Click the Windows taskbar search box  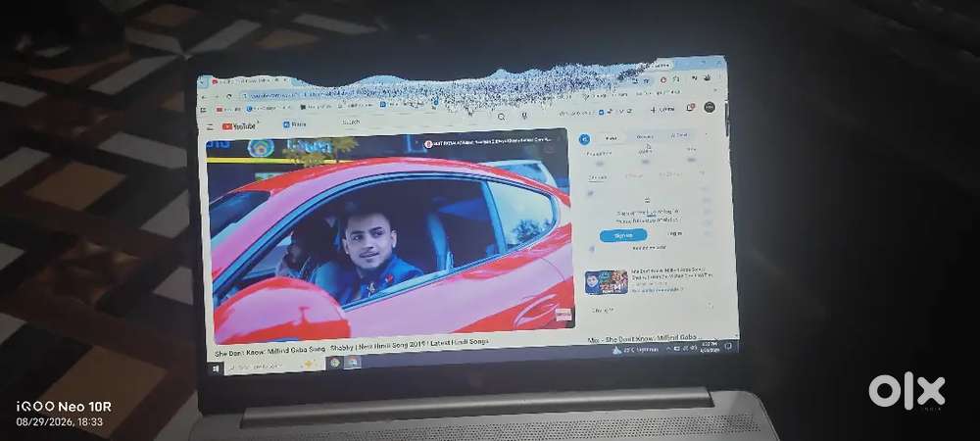pos(273,367)
